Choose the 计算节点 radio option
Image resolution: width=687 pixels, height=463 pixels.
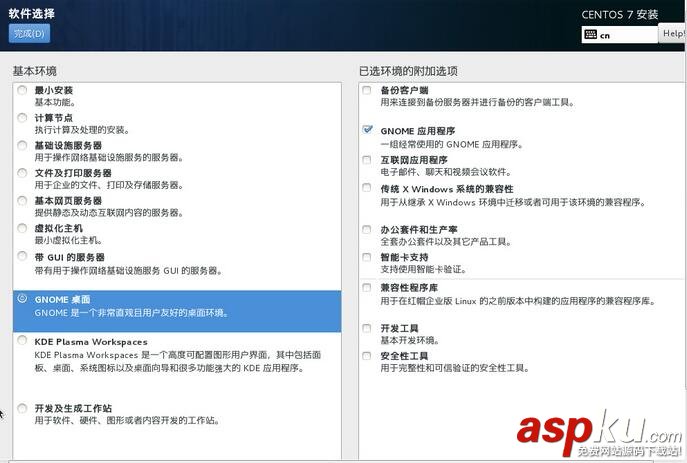click(22, 117)
